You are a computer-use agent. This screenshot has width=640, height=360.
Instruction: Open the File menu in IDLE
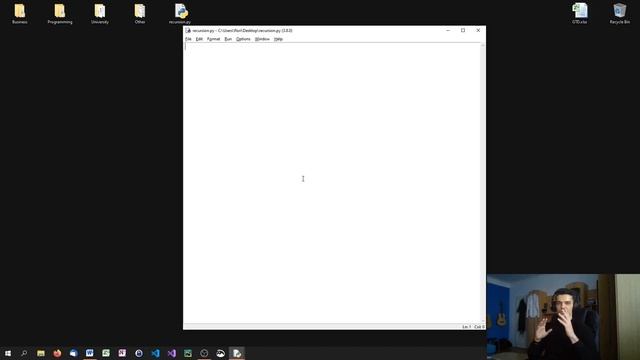tap(188, 39)
